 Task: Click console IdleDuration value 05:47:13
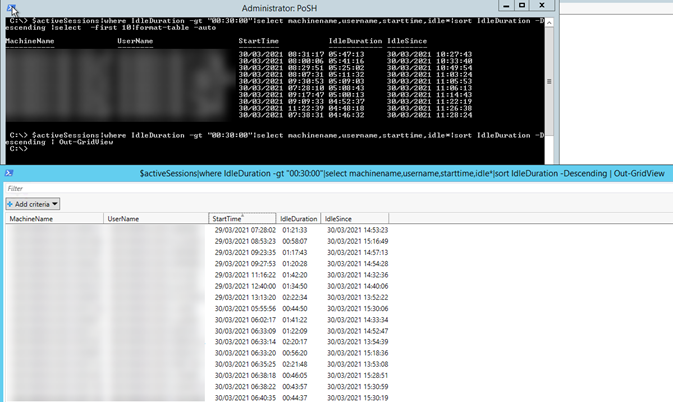click(x=346, y=54)
